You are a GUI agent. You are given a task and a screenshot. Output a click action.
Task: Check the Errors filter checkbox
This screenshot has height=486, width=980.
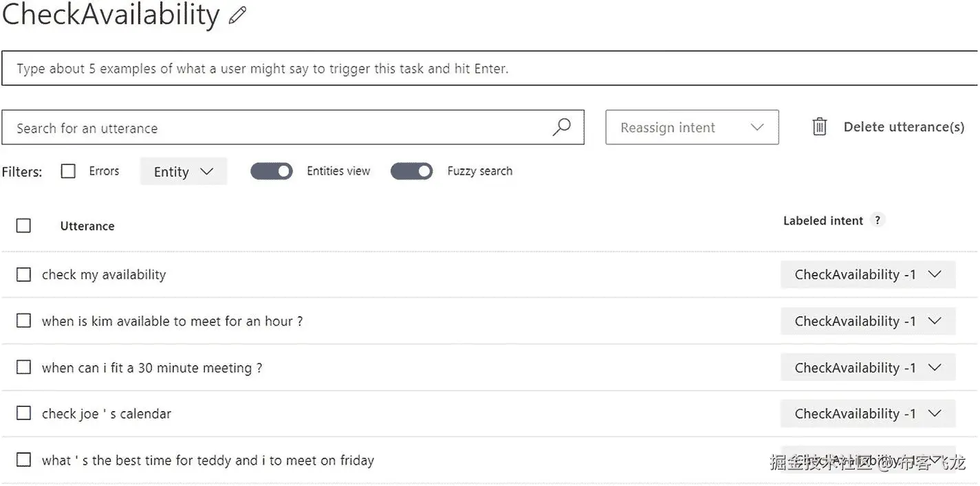(x=68, y=171)
